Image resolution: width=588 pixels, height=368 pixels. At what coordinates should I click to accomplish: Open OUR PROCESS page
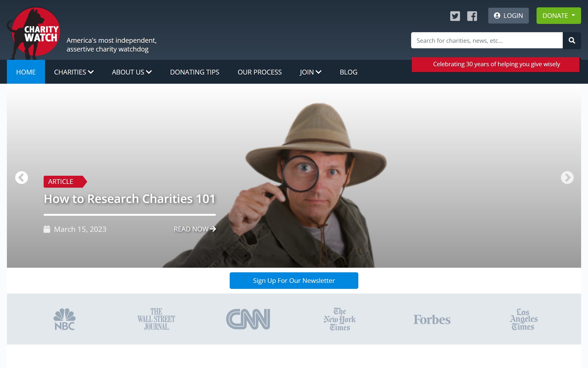point(260,72)
